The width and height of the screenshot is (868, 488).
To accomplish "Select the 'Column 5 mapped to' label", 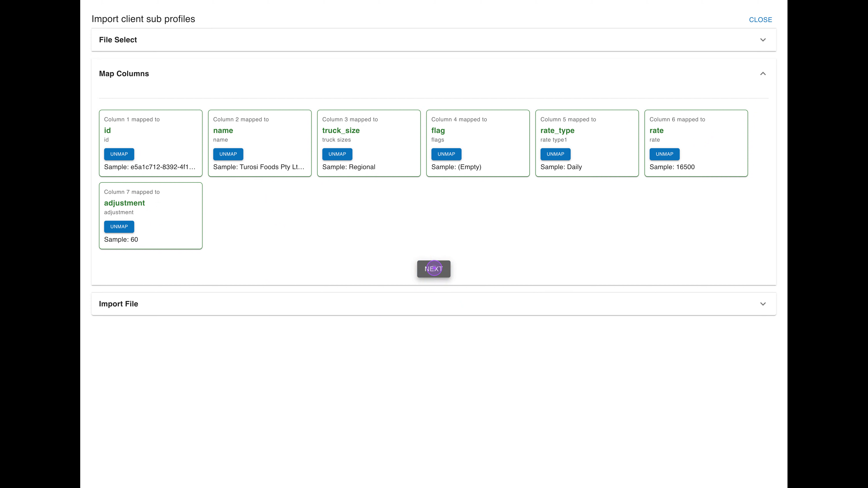I will [568, 120].
